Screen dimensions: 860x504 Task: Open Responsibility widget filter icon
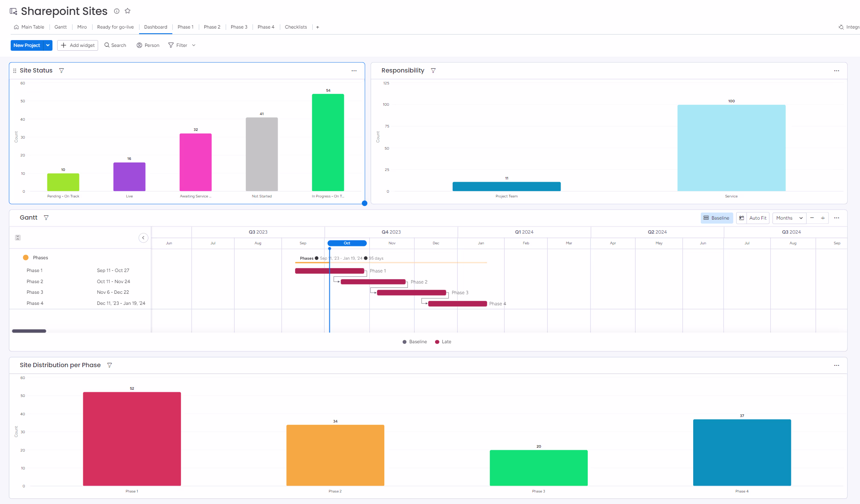click(x=433, y=70)
